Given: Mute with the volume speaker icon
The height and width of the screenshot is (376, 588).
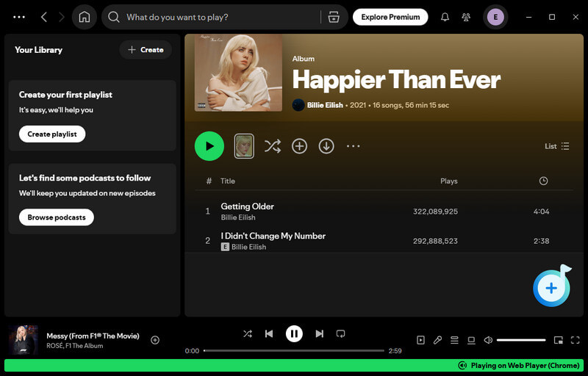Looking at the screenshot, I should click(x=488, y=340).
